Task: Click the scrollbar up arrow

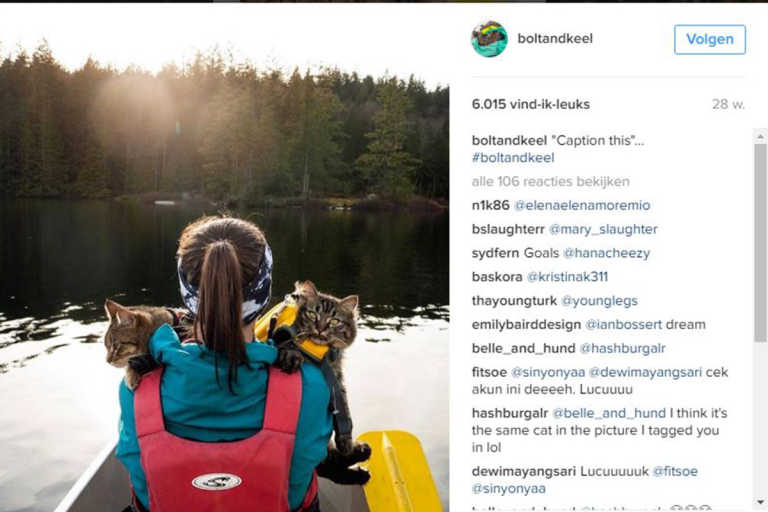Action: [760, 136]
